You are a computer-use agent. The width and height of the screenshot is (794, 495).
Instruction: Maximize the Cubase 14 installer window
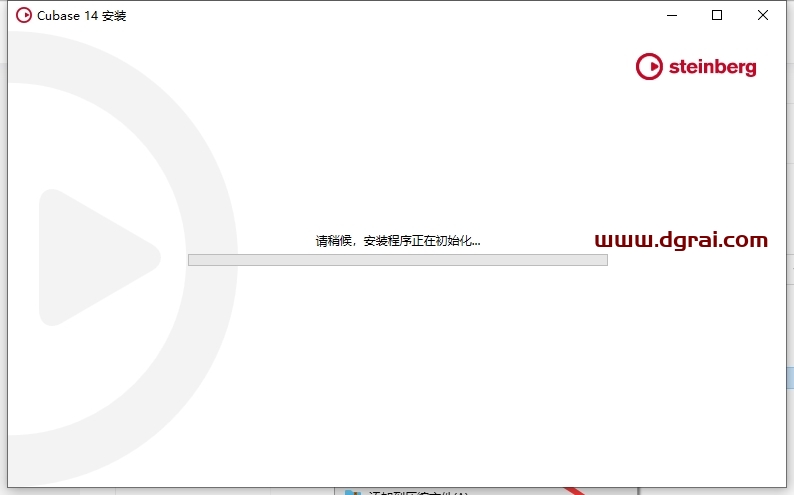[x=717, y=15]
